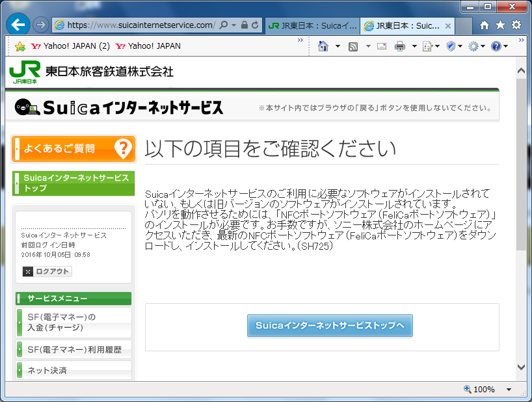Screen dimensions: 532x402
Task: Click the 100% zoom level button
Action: pyautogui.click(x=480, y=390)
